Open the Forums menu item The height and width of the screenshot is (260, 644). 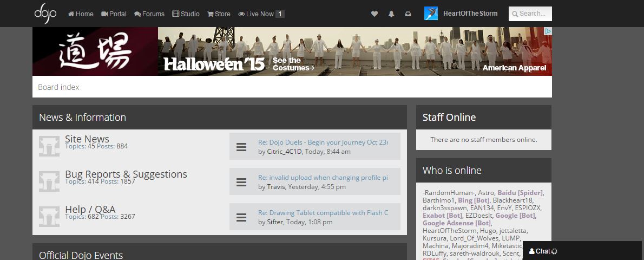tap(149, 14)
